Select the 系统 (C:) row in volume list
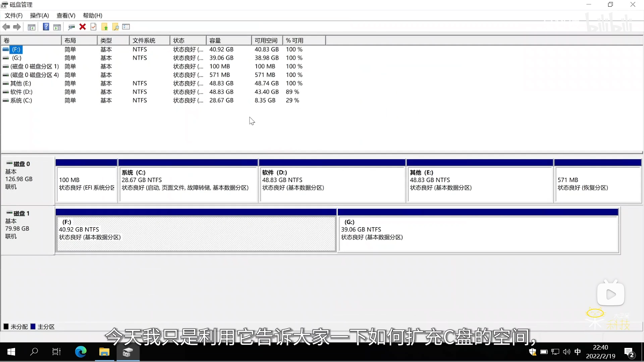The image size is (644, 362). pos(21,100)
